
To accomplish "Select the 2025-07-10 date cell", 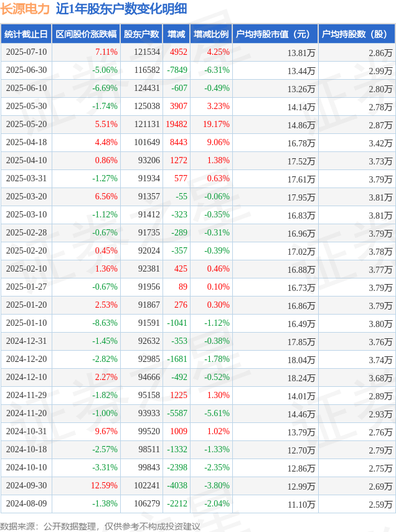I will click(26, 52).
